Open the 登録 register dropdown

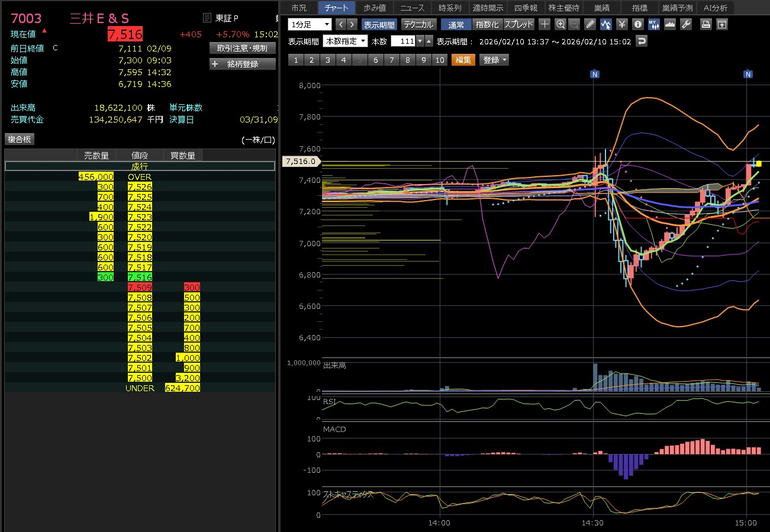point(494,60)
